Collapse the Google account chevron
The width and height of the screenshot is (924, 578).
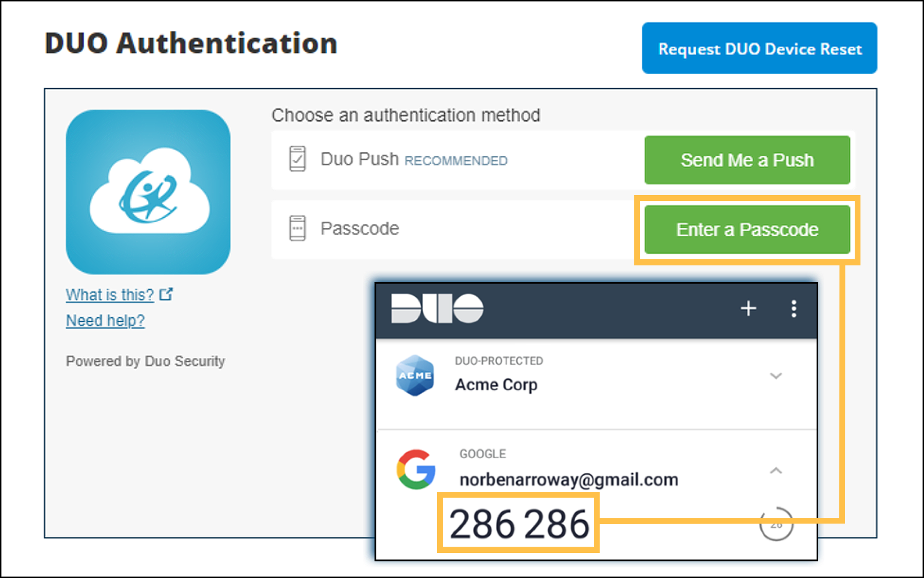coord(776,471)
